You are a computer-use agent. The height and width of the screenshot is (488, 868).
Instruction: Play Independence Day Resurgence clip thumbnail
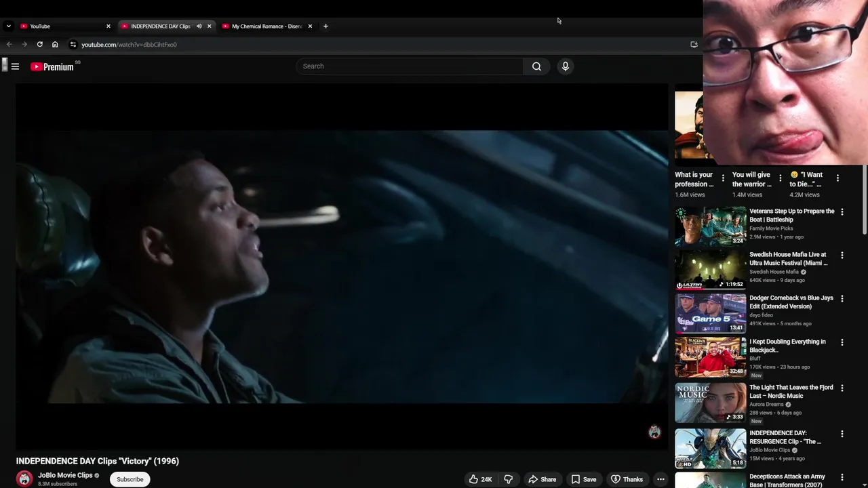pyautogui.click(x=710, y=448)
